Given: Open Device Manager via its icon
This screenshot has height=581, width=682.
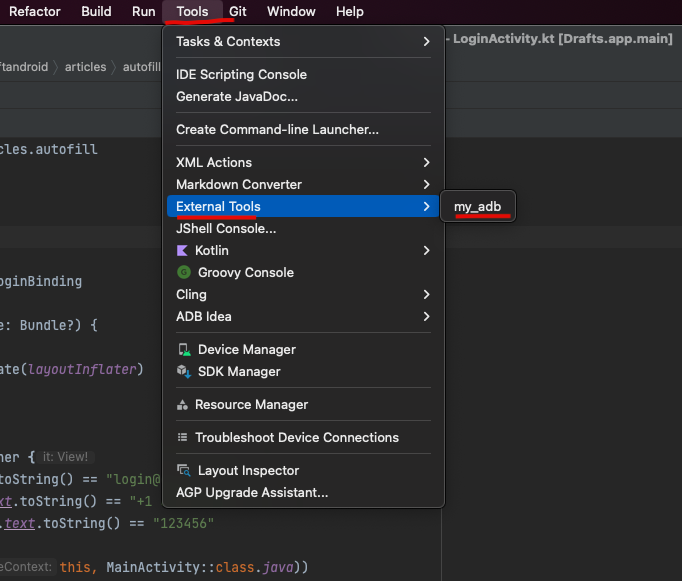Looking at the screenshot, I should (184, 350).
